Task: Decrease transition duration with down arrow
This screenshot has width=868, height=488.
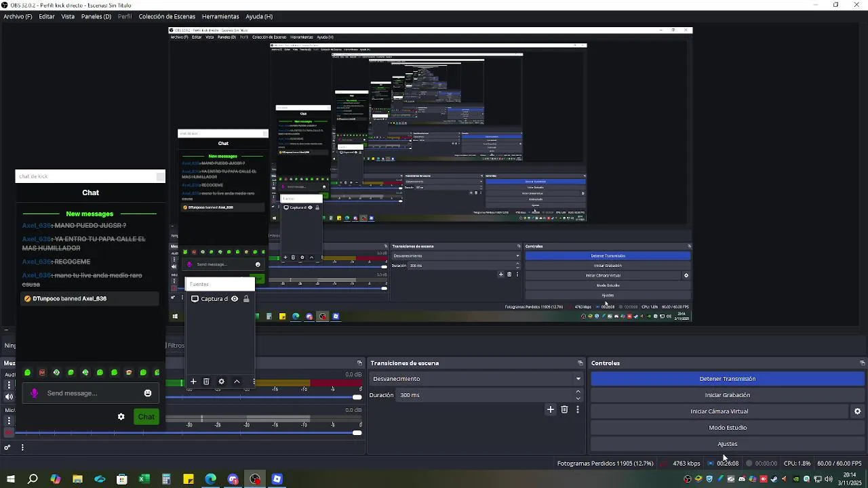Action: [x=578, y=399]
